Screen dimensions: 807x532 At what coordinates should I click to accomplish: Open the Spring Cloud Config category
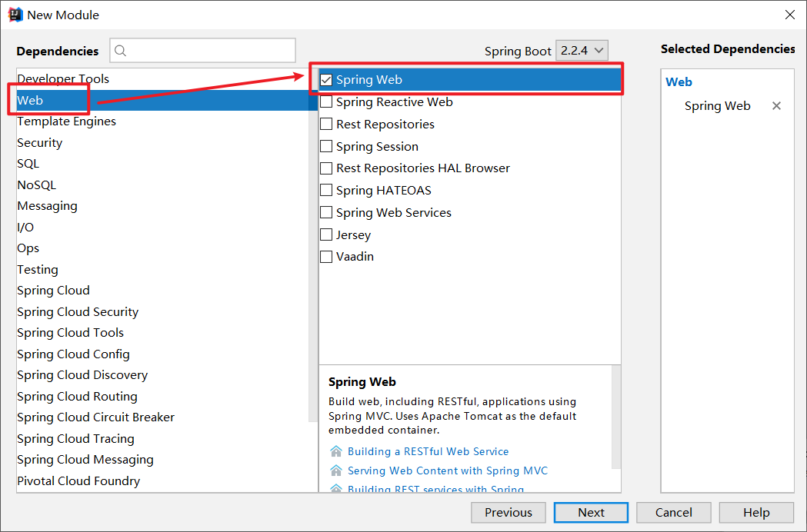click(74, 354)
